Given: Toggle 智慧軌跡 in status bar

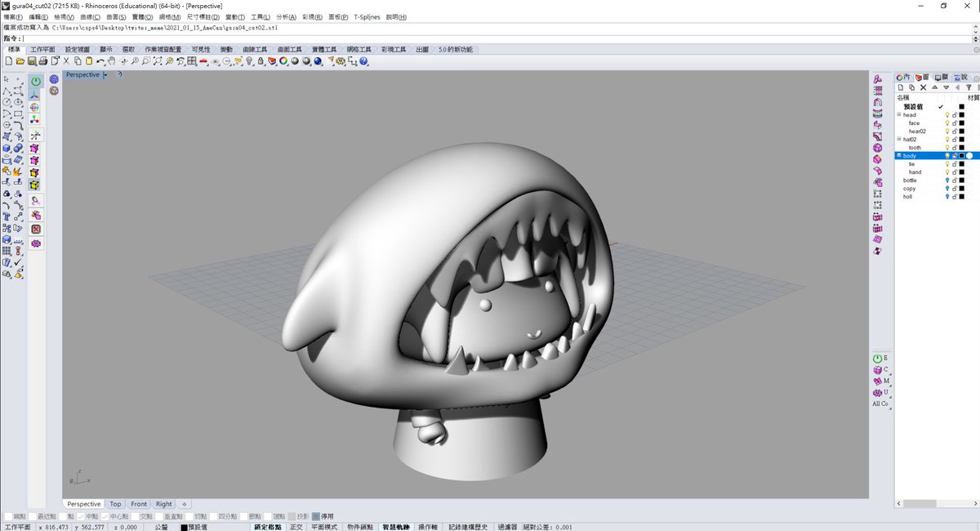Looking at the screenshot, I should click(x=396, y=527).
